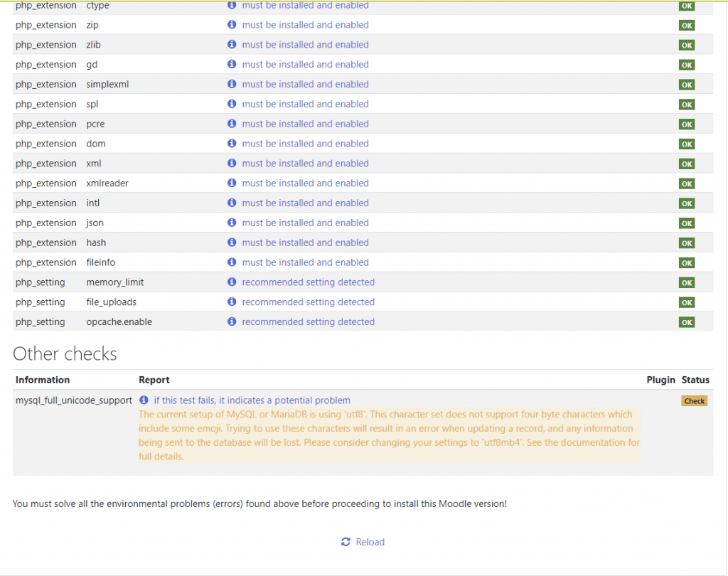Click the info icon in the fileinfo row
Image resolution: width=728 pixels, height=576 pixels.
tap(232, 262)
